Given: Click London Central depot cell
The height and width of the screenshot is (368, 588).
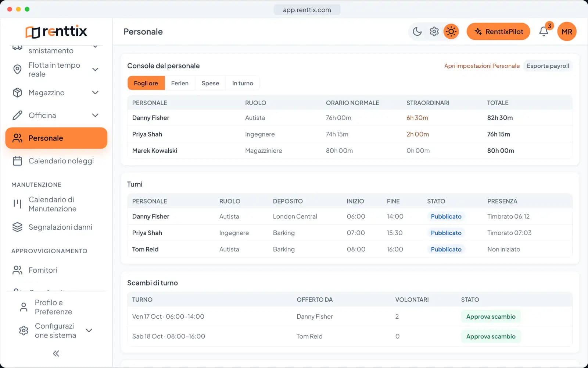Looking at the screenshot, I should click(x=295, y=216).
